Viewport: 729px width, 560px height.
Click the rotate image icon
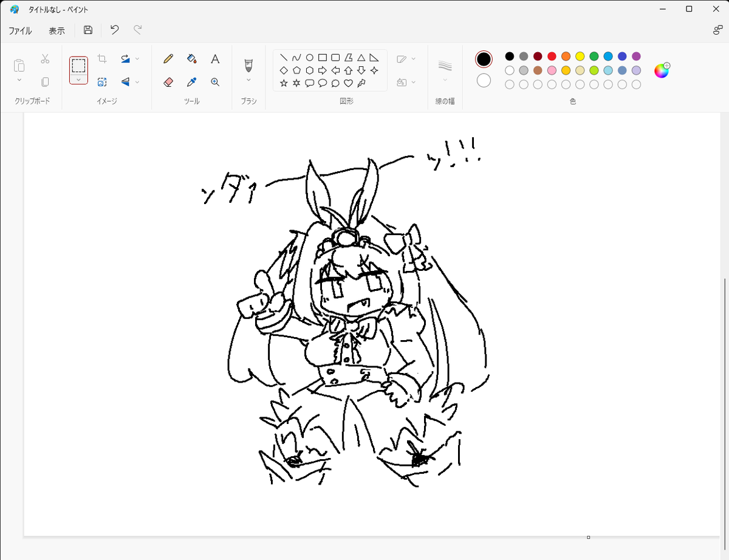pyautogui.click(x=125, y=59)
